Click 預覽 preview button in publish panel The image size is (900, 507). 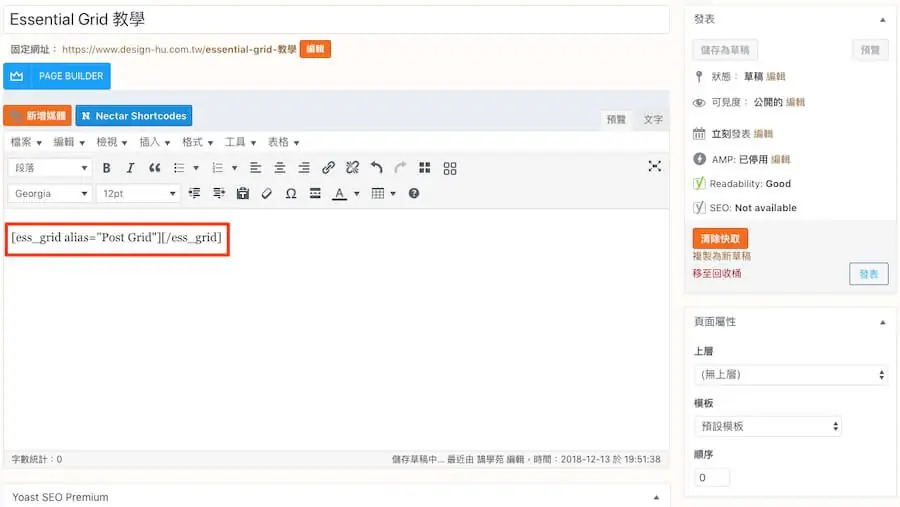click(870, 50)
